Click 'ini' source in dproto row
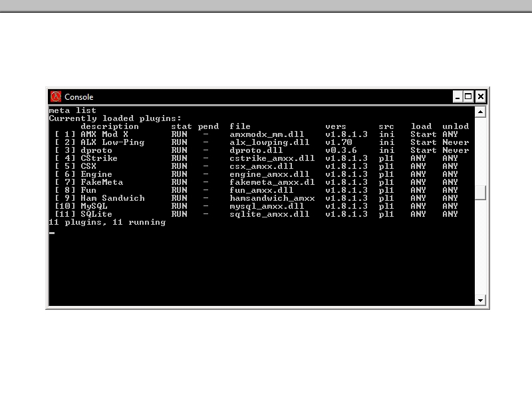Image resolution: width=532 pixels, height=399 pixels. click(386, 150)
